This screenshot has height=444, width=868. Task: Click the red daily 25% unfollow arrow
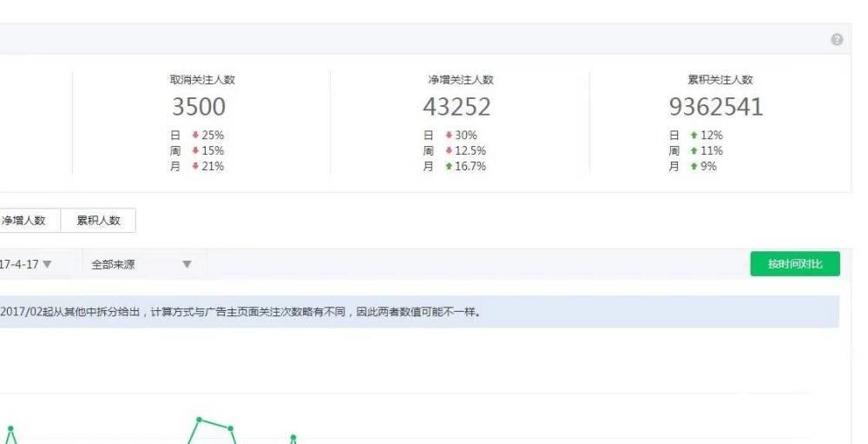tap(195, 136)
